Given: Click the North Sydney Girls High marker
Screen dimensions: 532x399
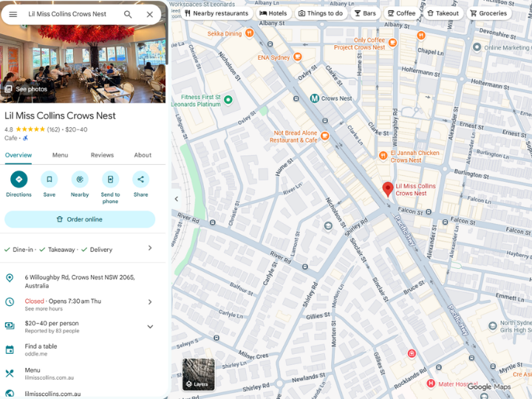Looking at the screenshot, I should [492, 326].
